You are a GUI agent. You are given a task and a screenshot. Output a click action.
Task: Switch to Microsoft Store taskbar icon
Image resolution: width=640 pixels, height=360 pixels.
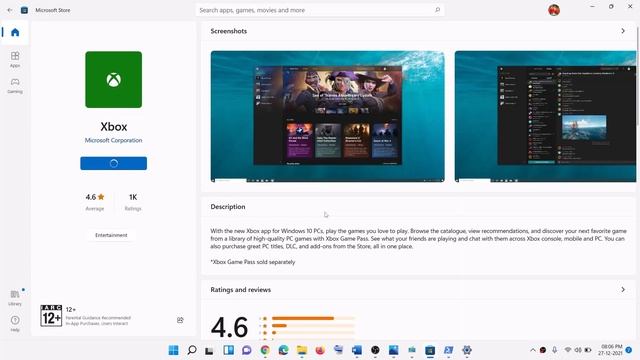tap(430, 350)
